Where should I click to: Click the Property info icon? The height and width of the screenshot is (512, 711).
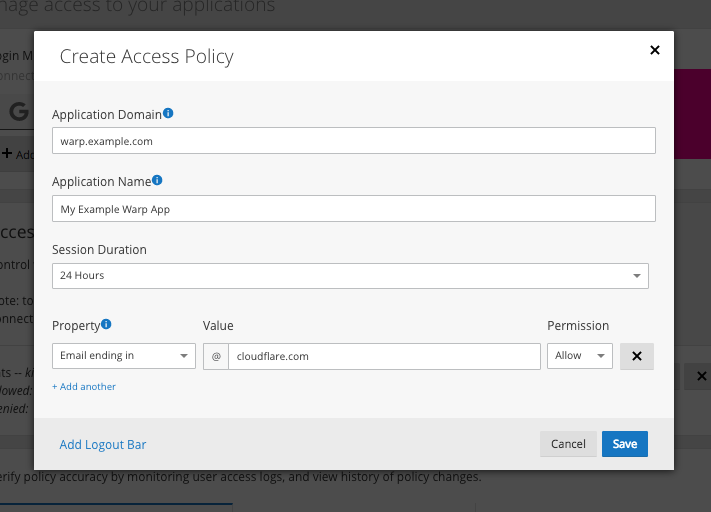[106, 324]
